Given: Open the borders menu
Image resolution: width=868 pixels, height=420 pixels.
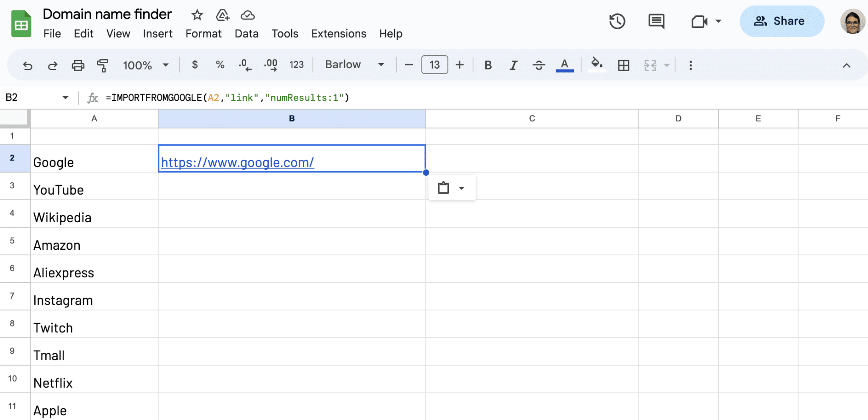Looking at the screenshot, I should pos(623,65).
